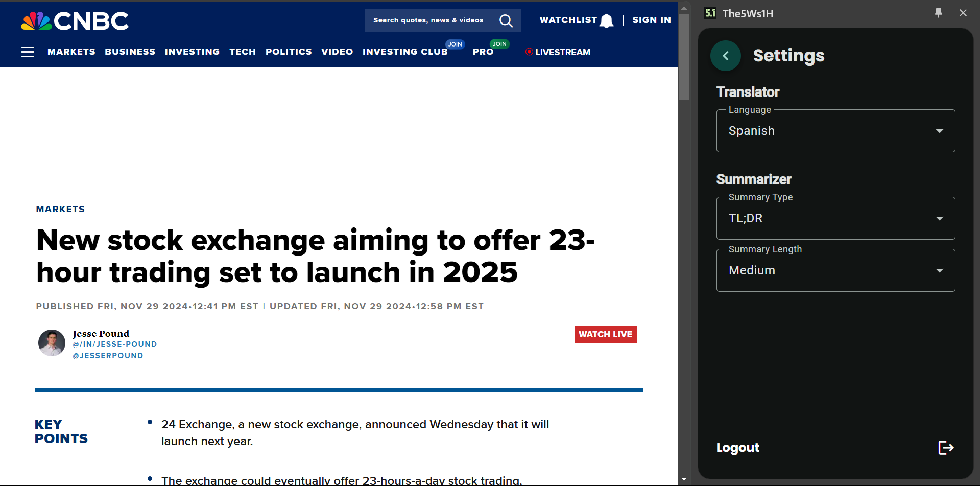
Task: Click the logout exit icon
Action: click(x=946, y=448)
